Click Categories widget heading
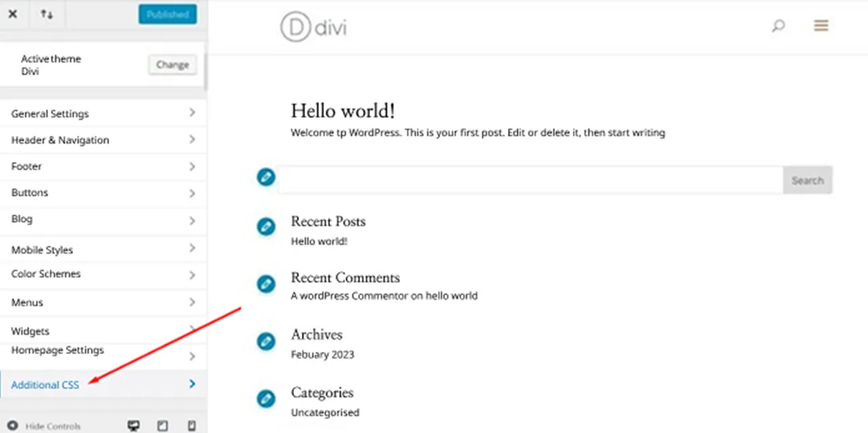The image size is (868, 433). tap(322, 392)
